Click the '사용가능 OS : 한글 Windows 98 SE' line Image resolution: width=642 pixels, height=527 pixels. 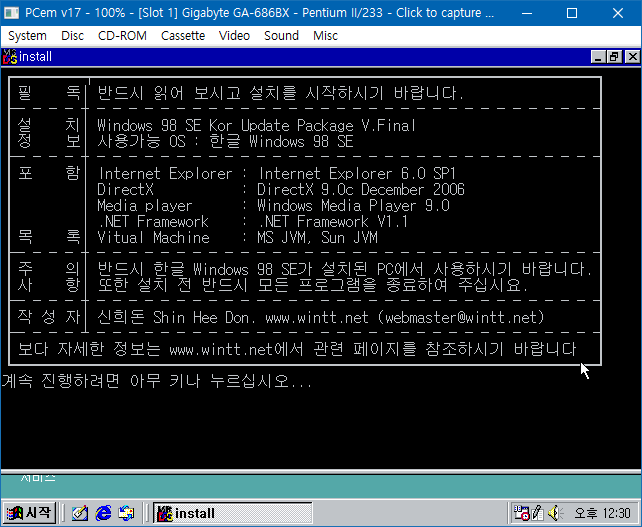(225, 142)
